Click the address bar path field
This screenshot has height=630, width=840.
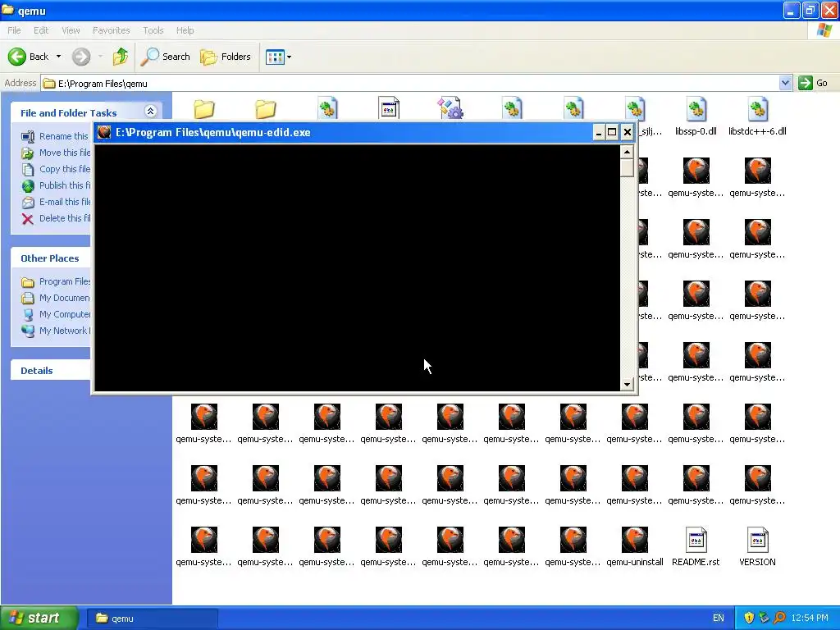tap(410, 83)
